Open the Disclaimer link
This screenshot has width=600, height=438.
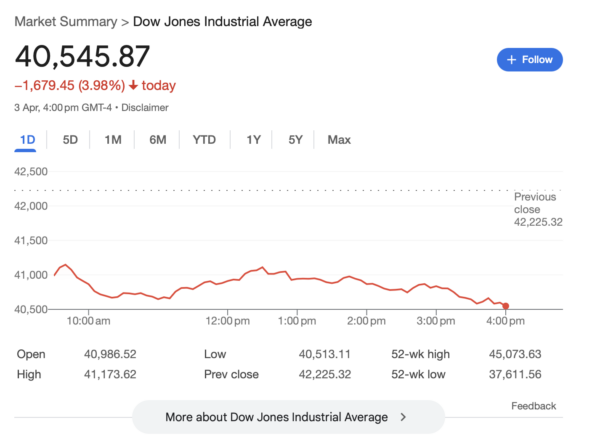[145, 107]
